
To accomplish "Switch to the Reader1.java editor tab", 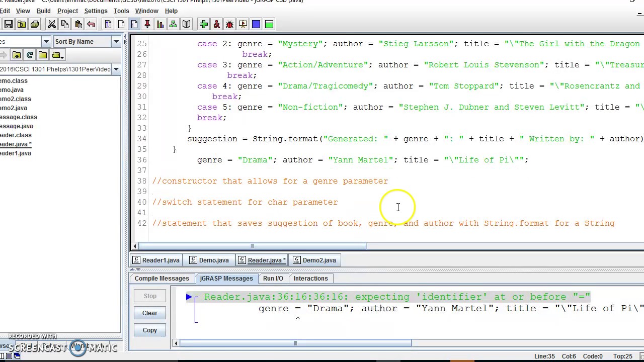I will pyautogui.click(x=156, y=260).
